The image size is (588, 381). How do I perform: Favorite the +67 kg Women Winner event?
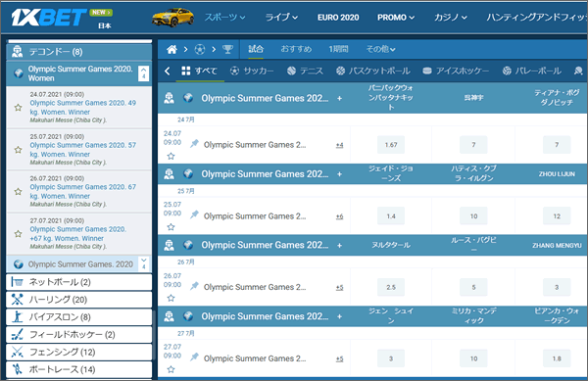pyautogui.click(x=18, y=234)
